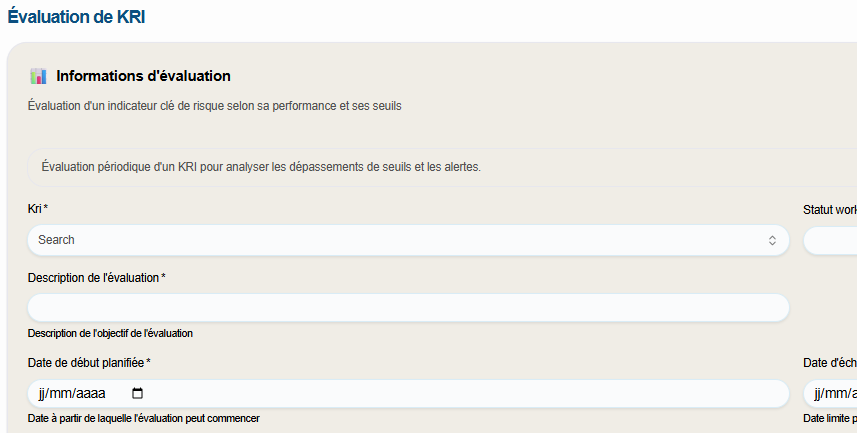This screenshot has width=857, height=433.
Task: Click the Informations d'évaluation section heading
Action: tap(143, 76)
